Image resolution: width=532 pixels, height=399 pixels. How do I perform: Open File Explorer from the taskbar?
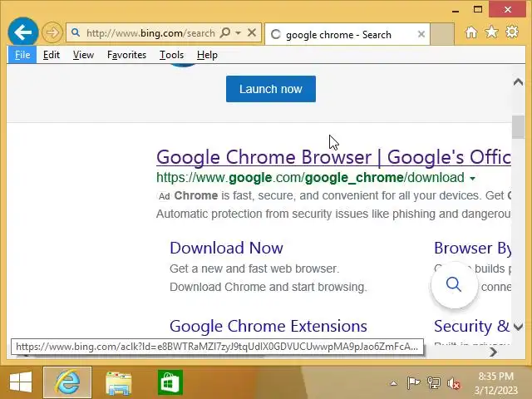tap(118, 383)
